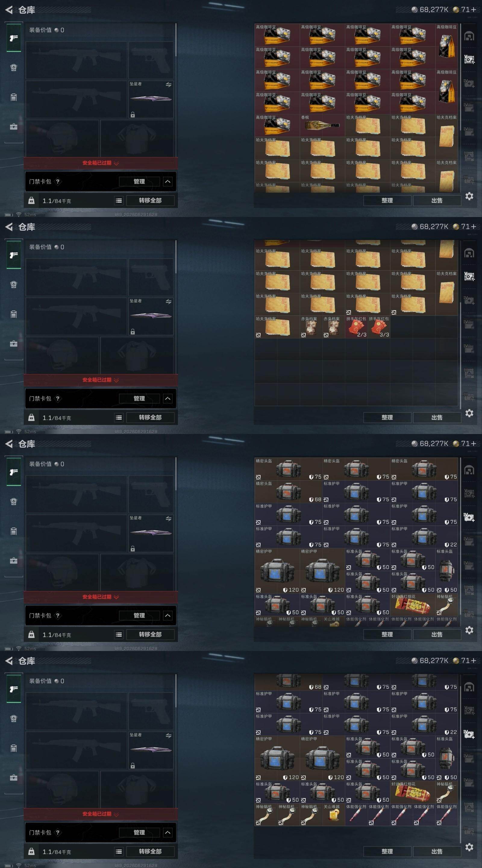The width and height of the screenshot is (482, 868).
Task: Click briefcase safe-box sidebar icon in topmost view
Action: click(x=14, y=127)
